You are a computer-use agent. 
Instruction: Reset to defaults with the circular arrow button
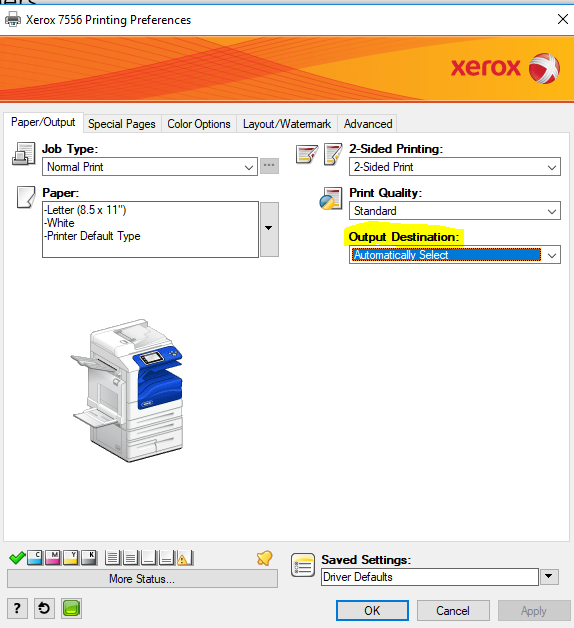coord(44,609)
